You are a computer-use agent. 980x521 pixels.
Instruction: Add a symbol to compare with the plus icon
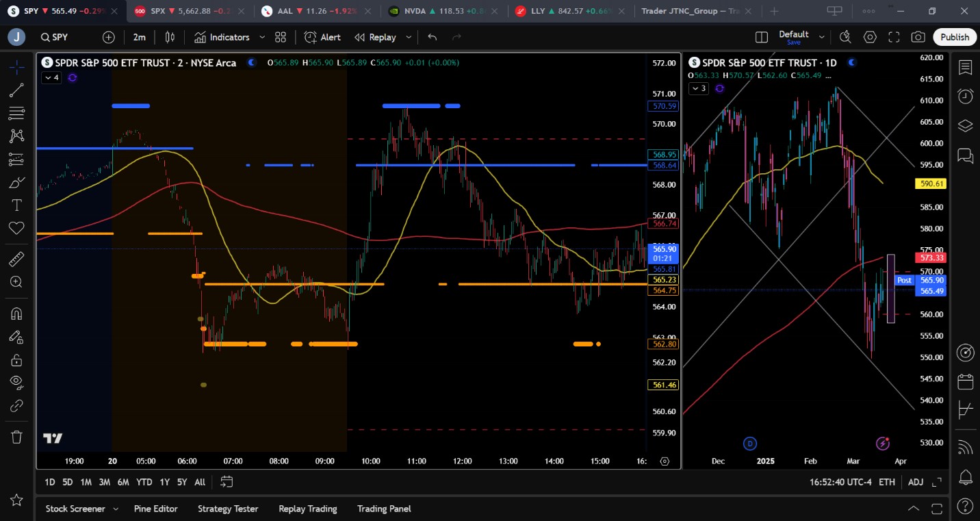(109, 37)
